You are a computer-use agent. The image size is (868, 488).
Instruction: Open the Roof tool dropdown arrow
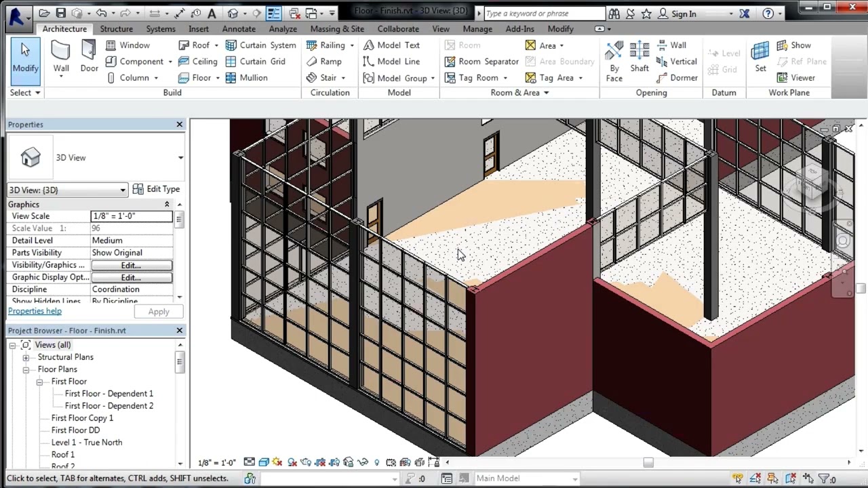216,45
